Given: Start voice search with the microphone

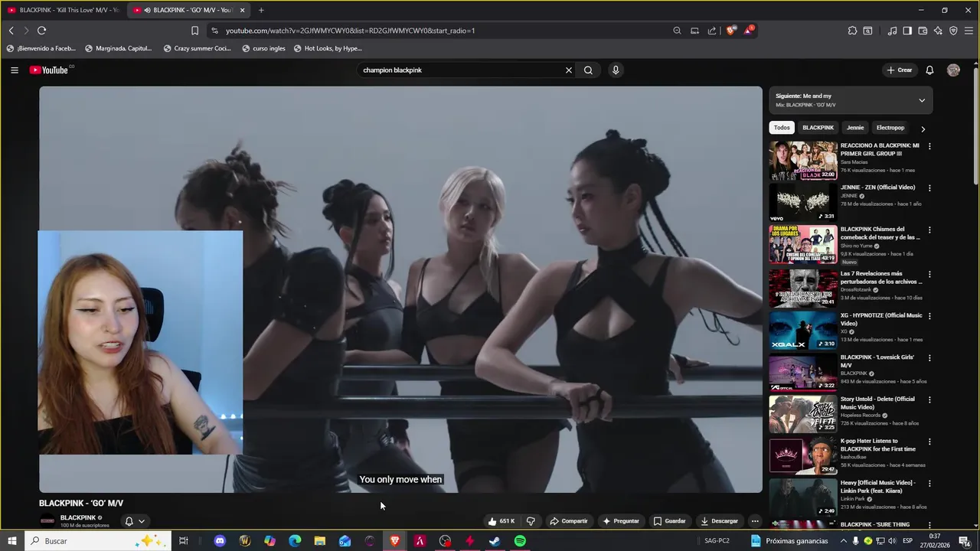Looking at the screenshot, I should (615, 70).
